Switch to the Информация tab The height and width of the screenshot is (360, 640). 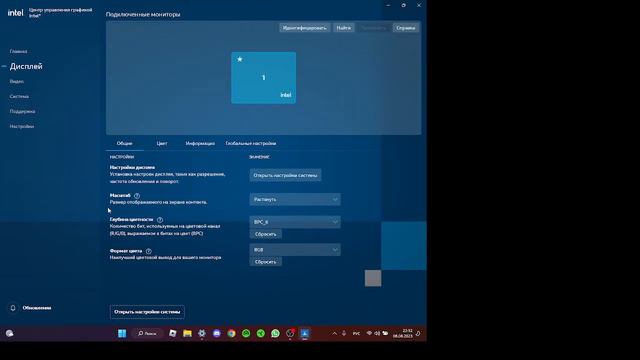(x=200, y=143)
